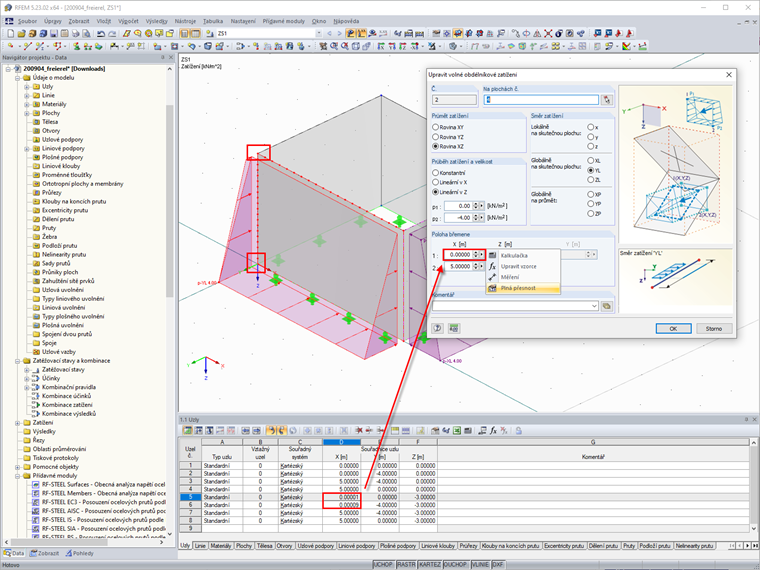Expand the Zatížení tree node
760x570 pixels.
point(17,423)
